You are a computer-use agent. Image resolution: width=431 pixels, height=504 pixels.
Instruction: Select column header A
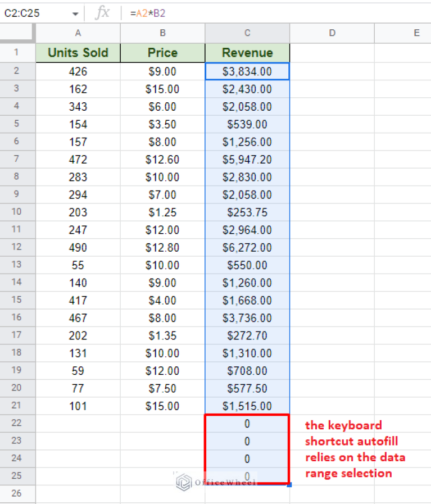(x=78, y=33)
